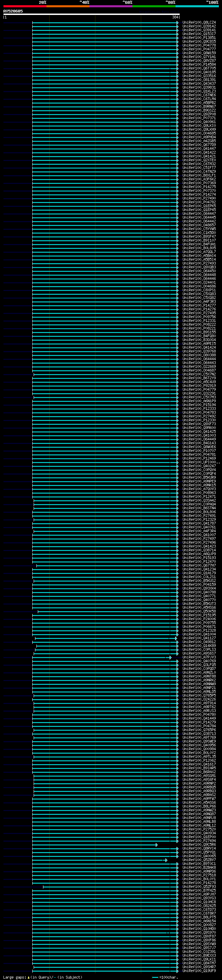Select hit UniRef100_P14277
Viewport: 222px width, 980px height.
coord(199,306)
